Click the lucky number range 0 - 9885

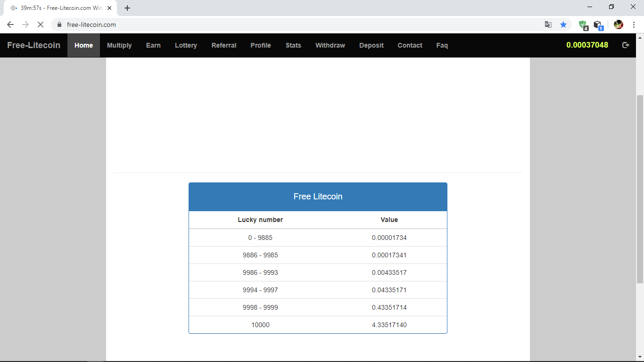(x=260, y=238)
